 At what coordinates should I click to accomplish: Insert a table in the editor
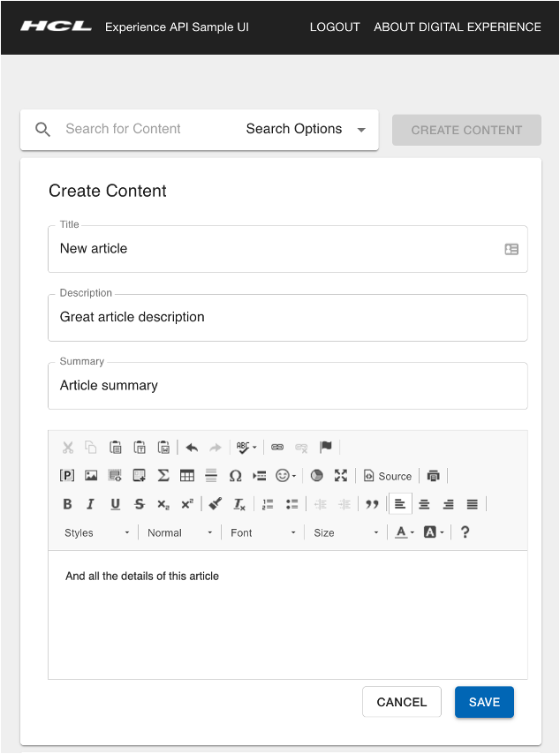pyautogui.click(x=187, y=476)
